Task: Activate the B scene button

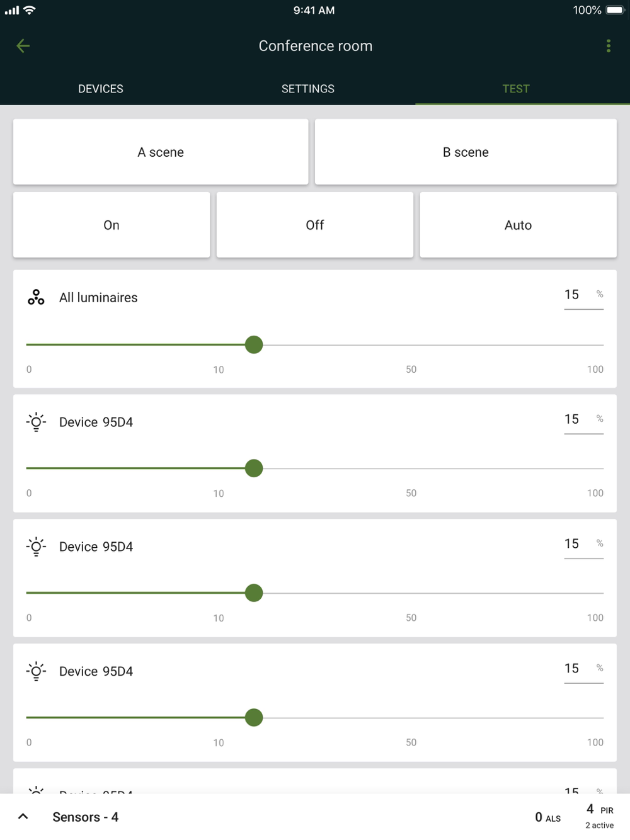Action: pyautogui.click(x=466, y=152)
